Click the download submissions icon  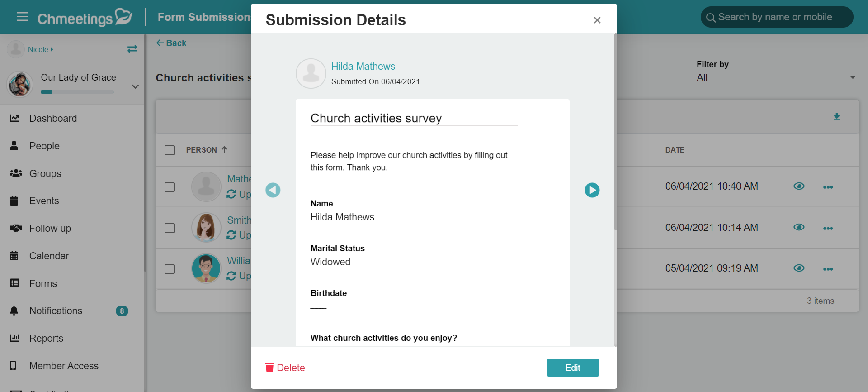click(x=836, y=117)
